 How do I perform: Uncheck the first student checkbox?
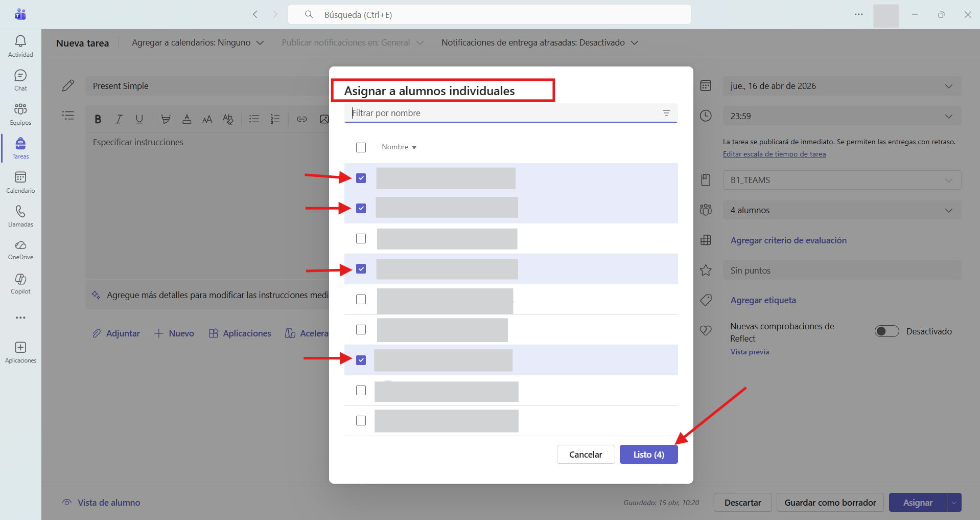click(361, 178)
